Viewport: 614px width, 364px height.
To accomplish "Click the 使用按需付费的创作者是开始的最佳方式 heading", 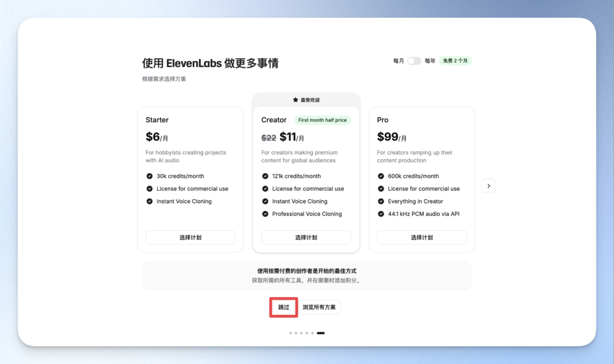I will 306,270.
